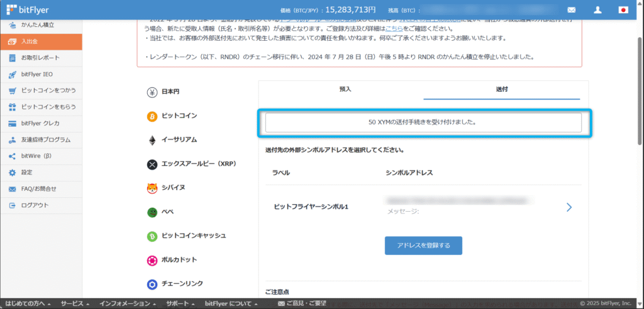Screen dimensions: 644x309
Task: Expand the サポート footer menu
Action: click(x=180, y=304)
